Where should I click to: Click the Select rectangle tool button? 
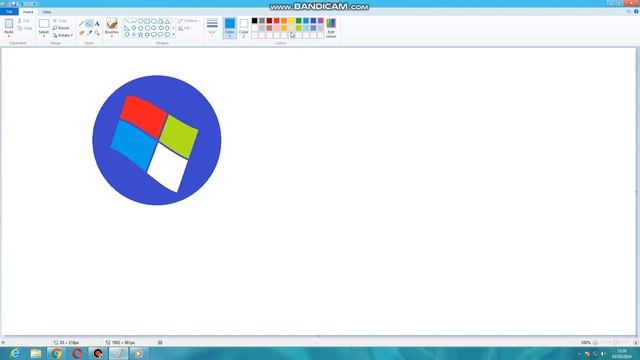click(44, 24)
